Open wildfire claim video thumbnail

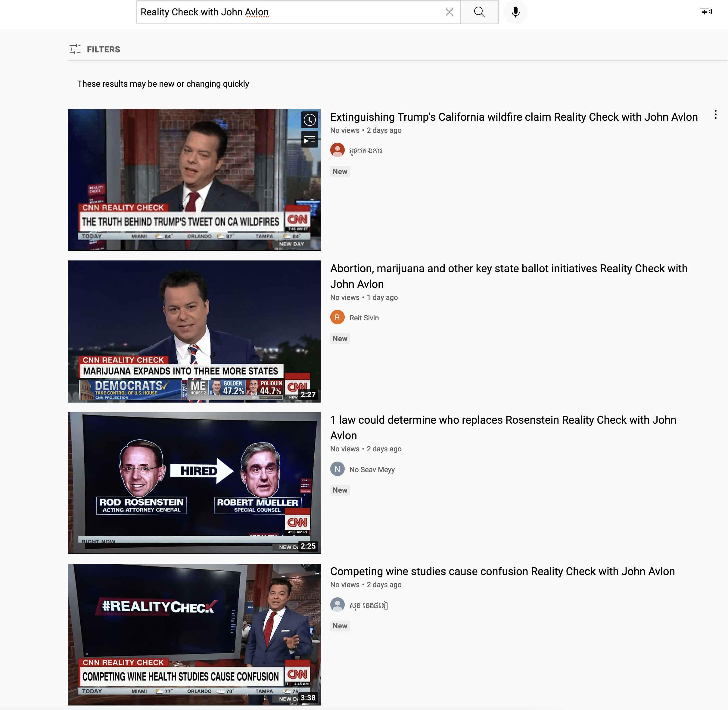194,180
